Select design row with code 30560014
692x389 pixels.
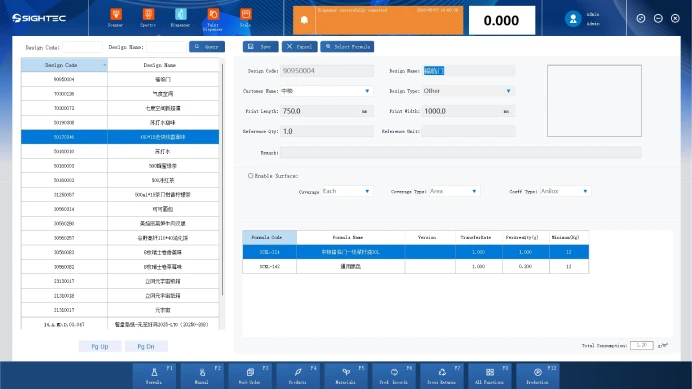tap(120, 209)
